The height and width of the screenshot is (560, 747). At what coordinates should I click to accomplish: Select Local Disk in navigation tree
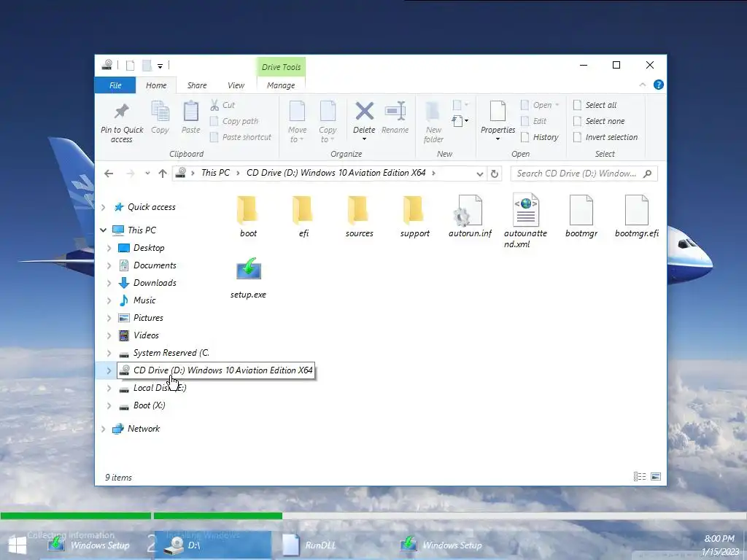pyautogui.click(x=160, y=388)
